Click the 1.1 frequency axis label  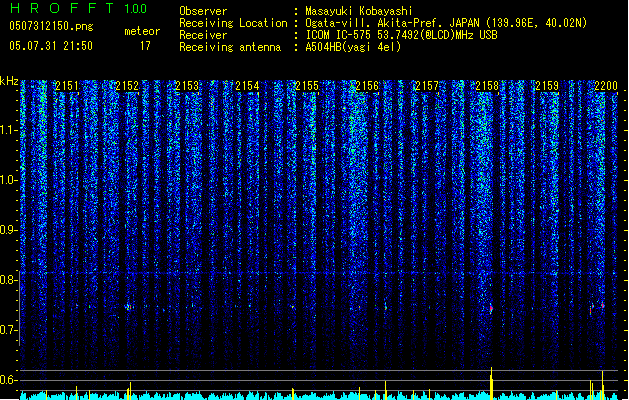(x=9, y=130)
